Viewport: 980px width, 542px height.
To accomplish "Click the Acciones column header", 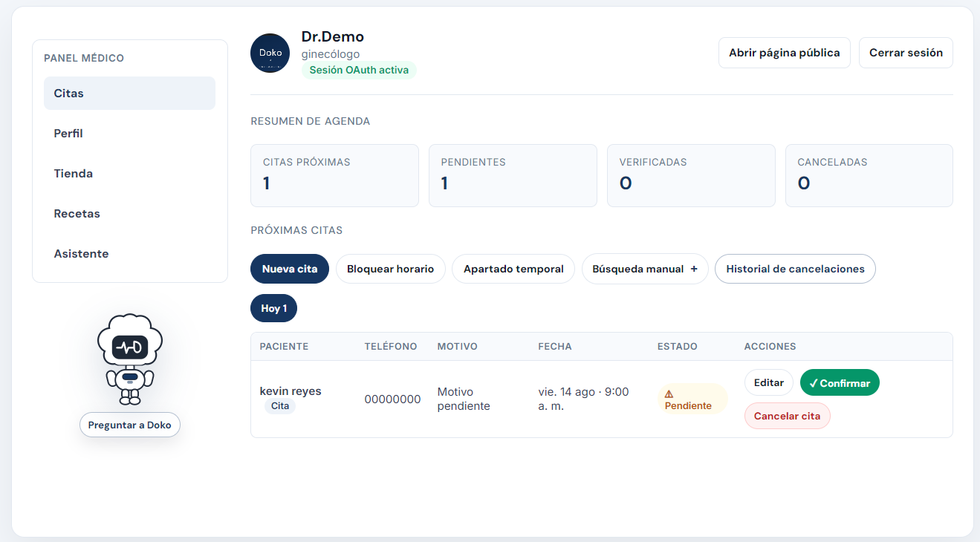I will (x=770, y=346).
